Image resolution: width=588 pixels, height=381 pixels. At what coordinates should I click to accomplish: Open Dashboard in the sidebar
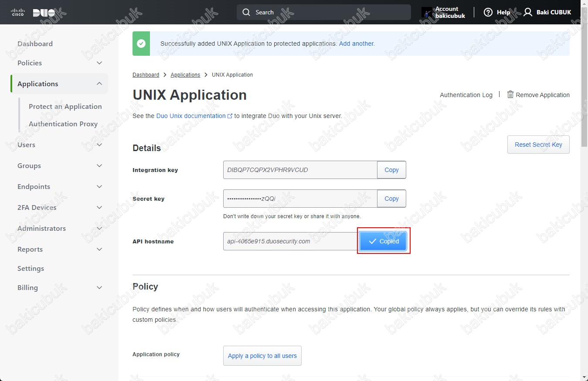pyautogui.click(x=35, y=44)
